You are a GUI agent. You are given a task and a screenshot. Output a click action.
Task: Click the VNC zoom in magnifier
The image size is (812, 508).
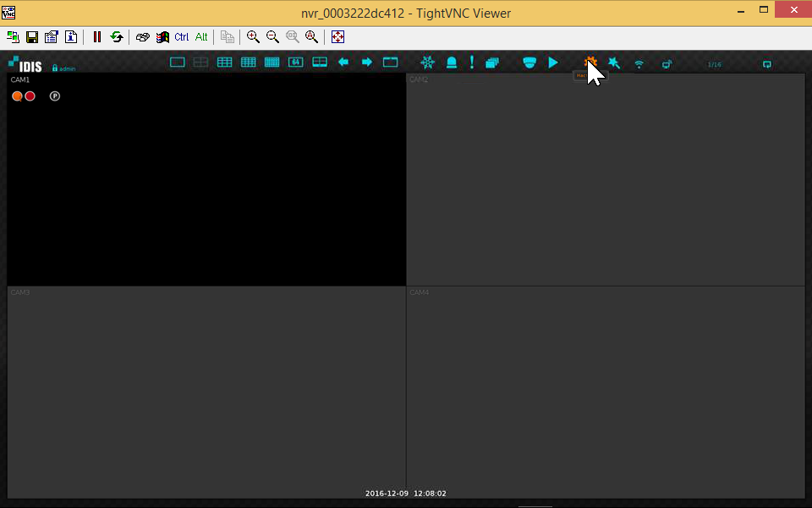click(253, 36)
